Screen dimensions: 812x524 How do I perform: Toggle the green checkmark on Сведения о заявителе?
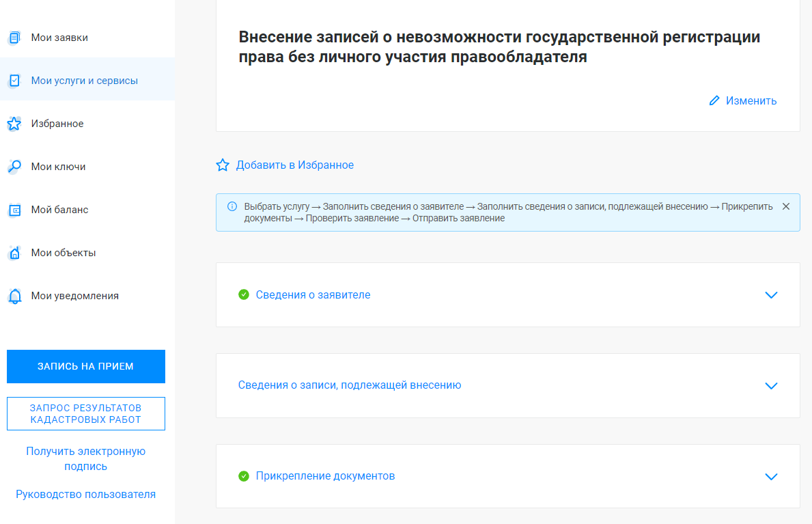click(x=244, y=294)
